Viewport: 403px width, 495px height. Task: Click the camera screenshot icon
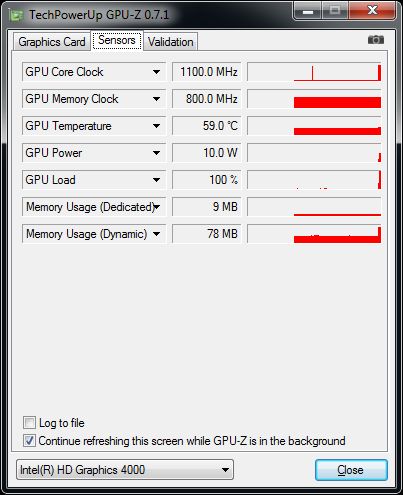[x=376, y=40]
